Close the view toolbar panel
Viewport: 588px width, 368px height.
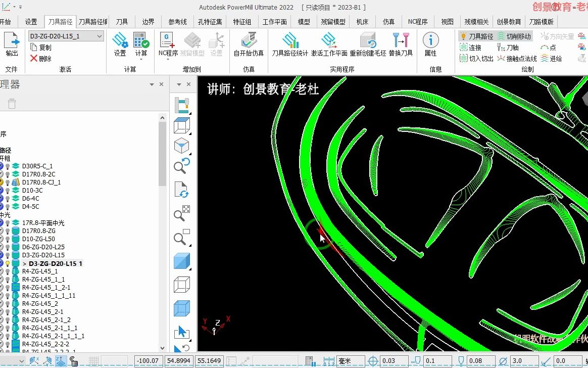[188, 84]
